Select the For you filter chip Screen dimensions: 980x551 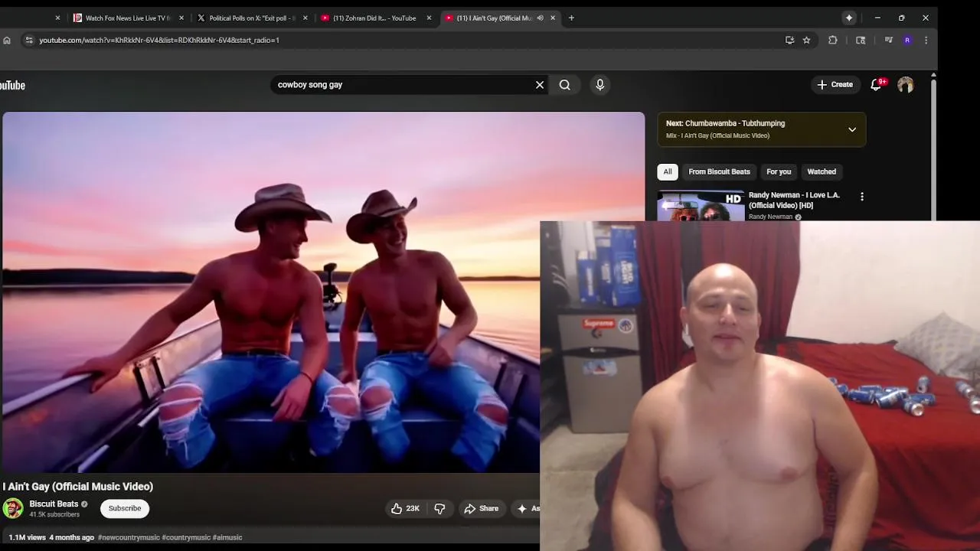pyautogui.click(x=779, y=171)
